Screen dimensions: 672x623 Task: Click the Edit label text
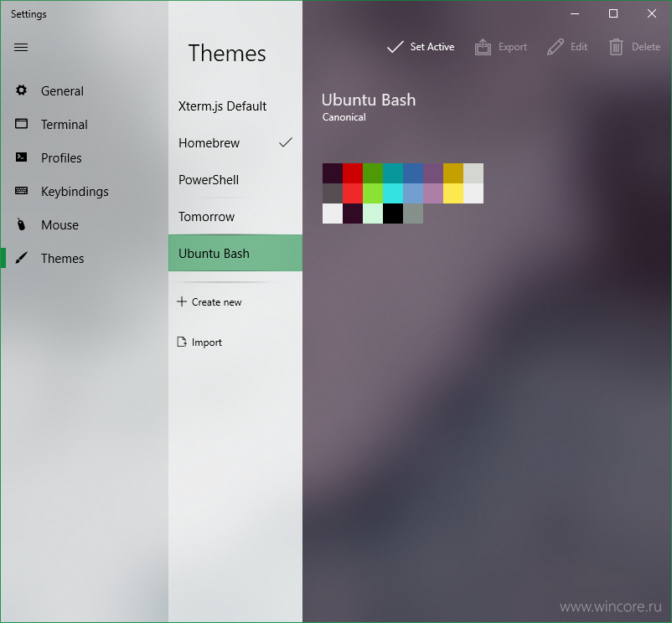pos(578,47)
